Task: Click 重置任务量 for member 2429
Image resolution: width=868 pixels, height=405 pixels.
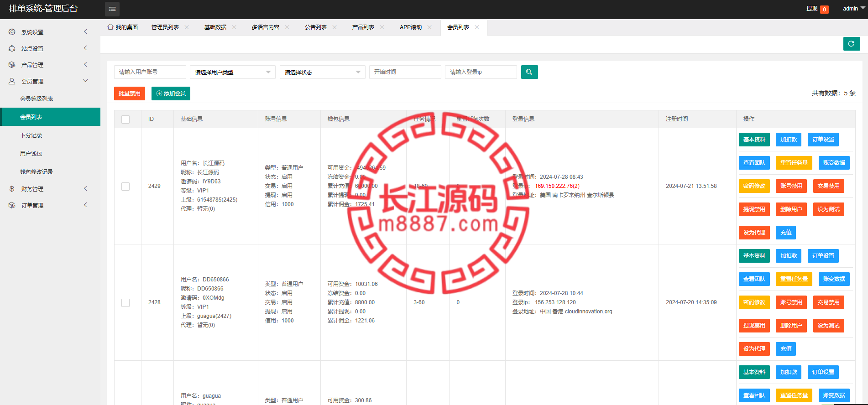Action: [794, 163]
